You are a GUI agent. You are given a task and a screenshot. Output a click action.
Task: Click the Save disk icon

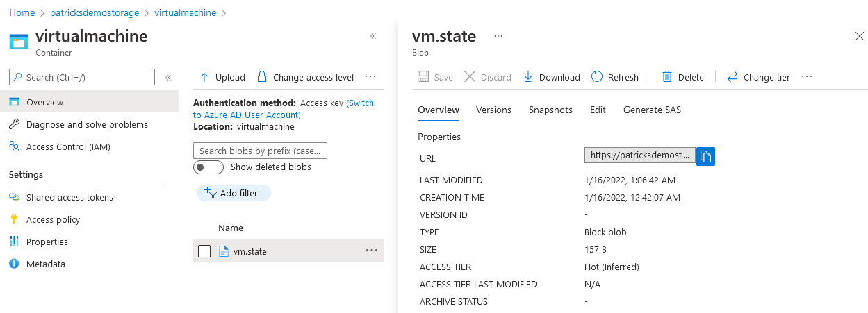point(423,77)
